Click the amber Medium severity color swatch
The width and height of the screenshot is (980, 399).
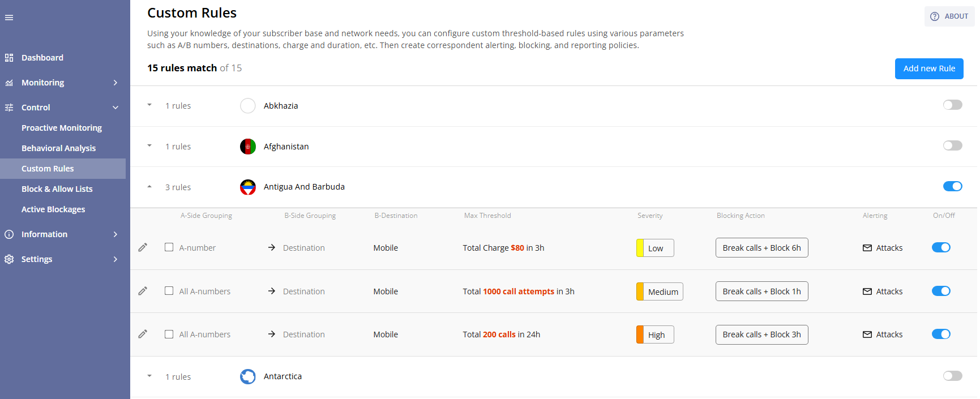click(x=640, y=291)
